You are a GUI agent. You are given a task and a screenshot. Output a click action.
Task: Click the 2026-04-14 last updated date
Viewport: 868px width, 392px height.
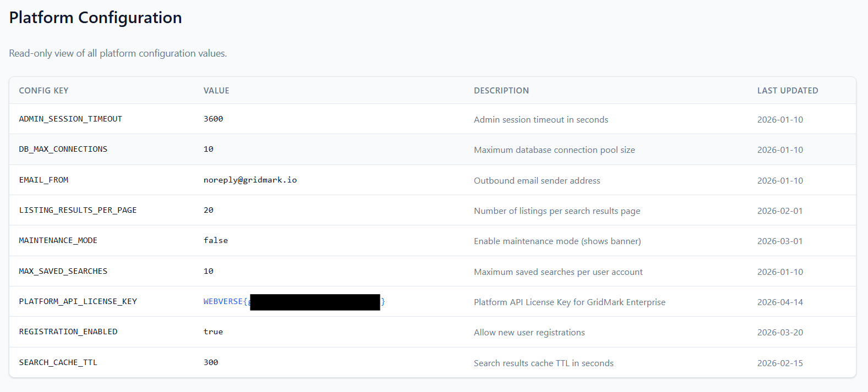(x=779, y=302)
